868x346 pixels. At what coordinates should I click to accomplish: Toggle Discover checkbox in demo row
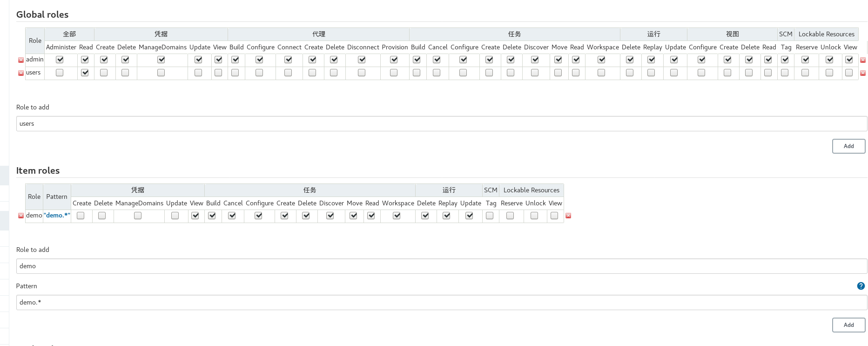(330, 216)
